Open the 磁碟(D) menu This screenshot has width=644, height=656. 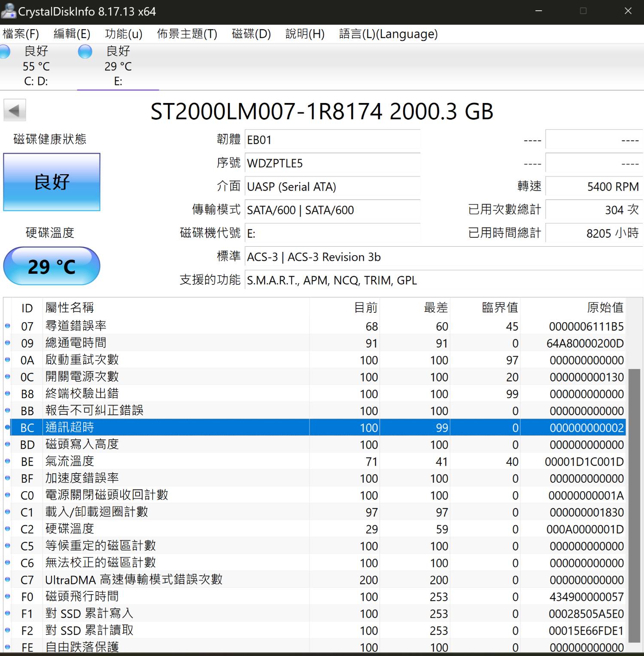[251, 34]
